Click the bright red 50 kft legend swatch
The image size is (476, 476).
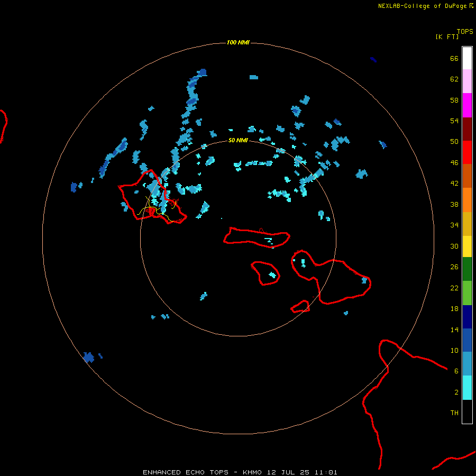click(467, 152)
